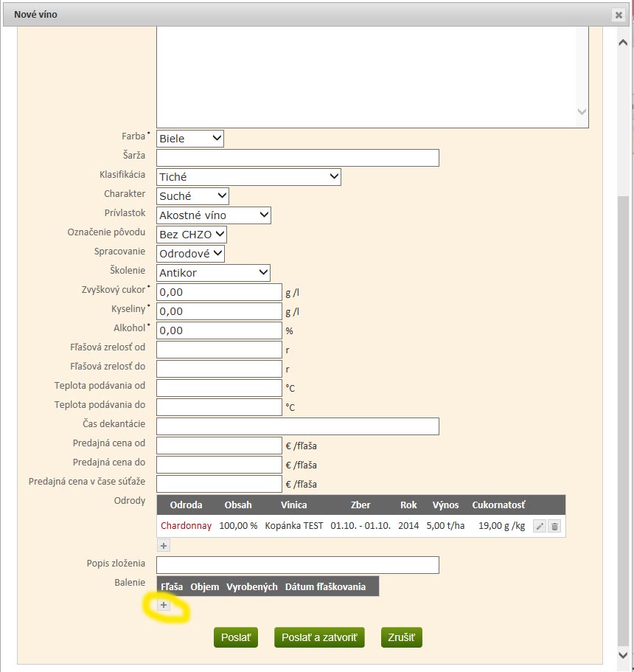Cancel with the Zrušiť button

[x=401, y=637]
